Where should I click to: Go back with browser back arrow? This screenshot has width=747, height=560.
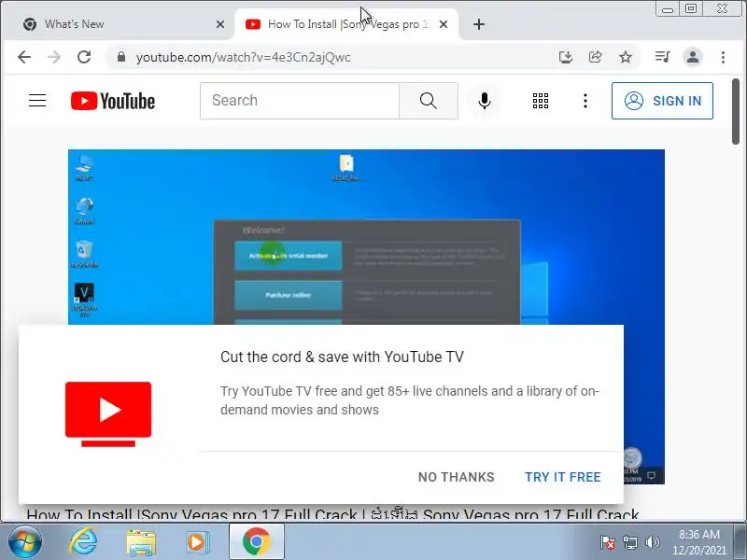(24, 57)
